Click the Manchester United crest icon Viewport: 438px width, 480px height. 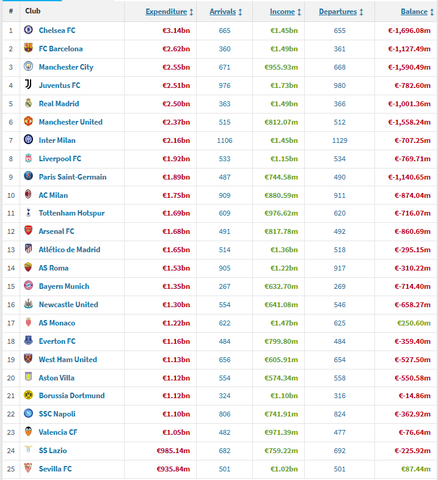click(x=28, y=121)
